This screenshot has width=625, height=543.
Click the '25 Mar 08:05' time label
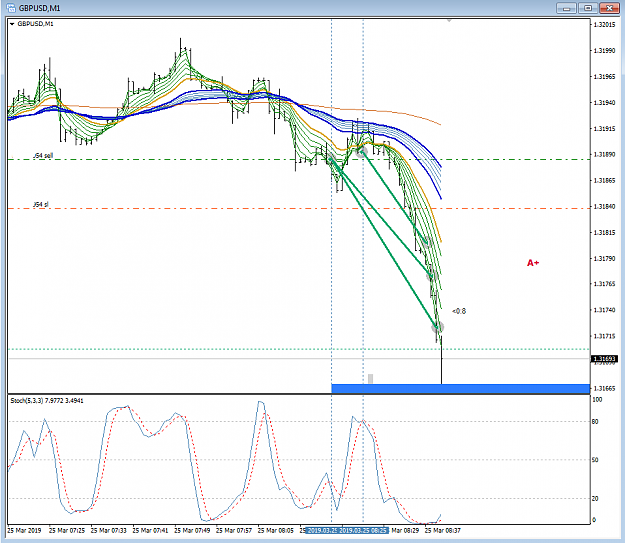pos(275,530)
